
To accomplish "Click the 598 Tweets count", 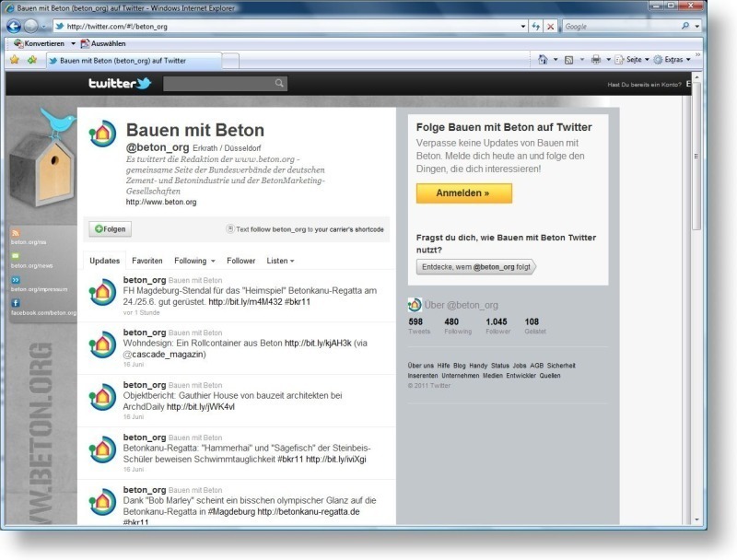I will pos(419,325).
